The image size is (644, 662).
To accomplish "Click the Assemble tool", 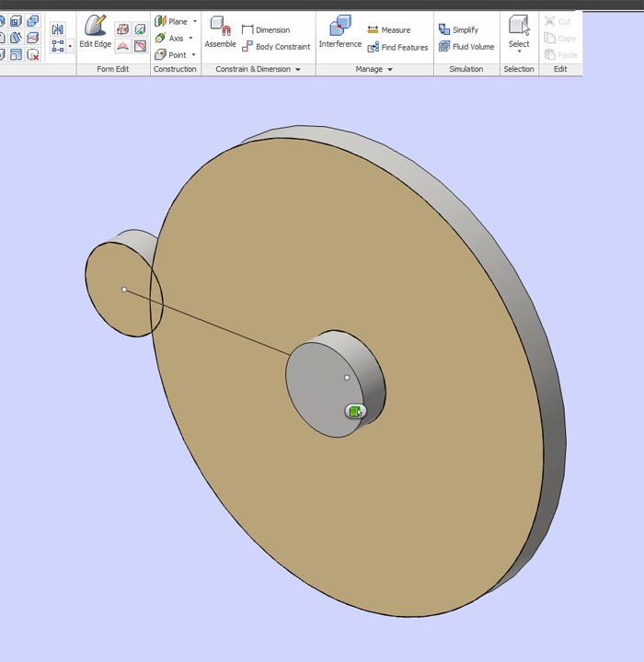I will click(220, 31).
